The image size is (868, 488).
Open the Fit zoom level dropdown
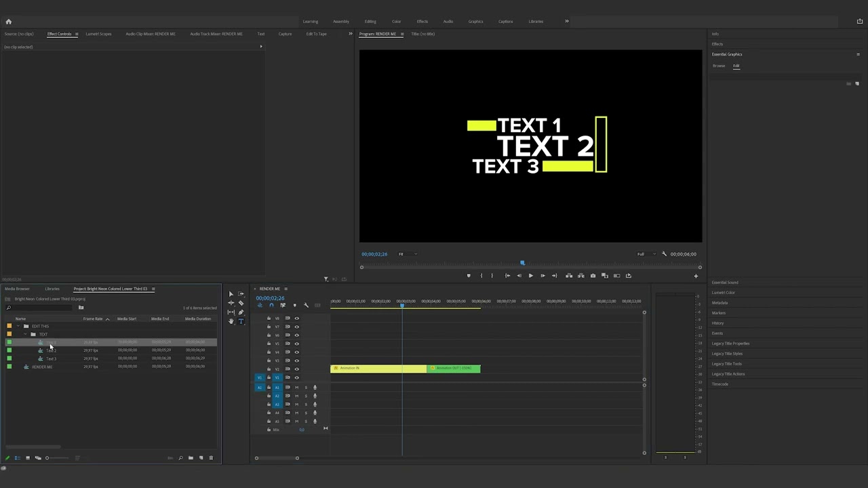(x=407, y=254)
